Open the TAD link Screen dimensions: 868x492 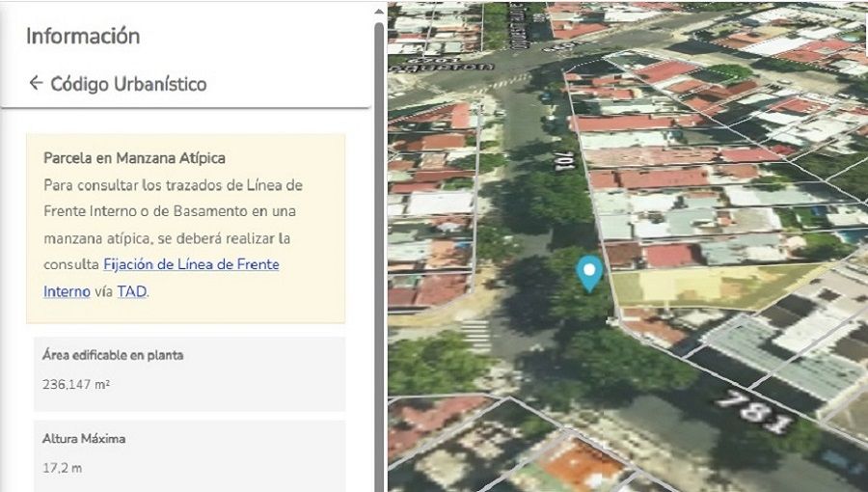tap(132, 290)
